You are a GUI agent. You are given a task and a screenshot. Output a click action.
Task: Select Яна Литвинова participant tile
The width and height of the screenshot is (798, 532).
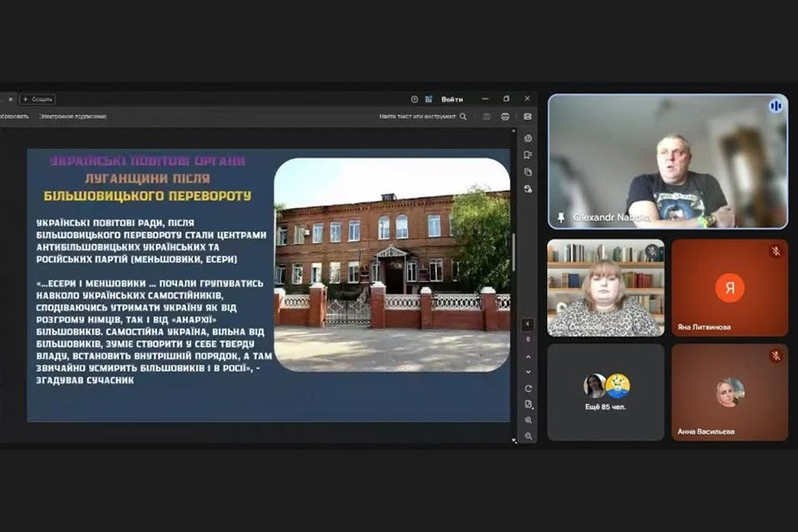click(730, 287)
